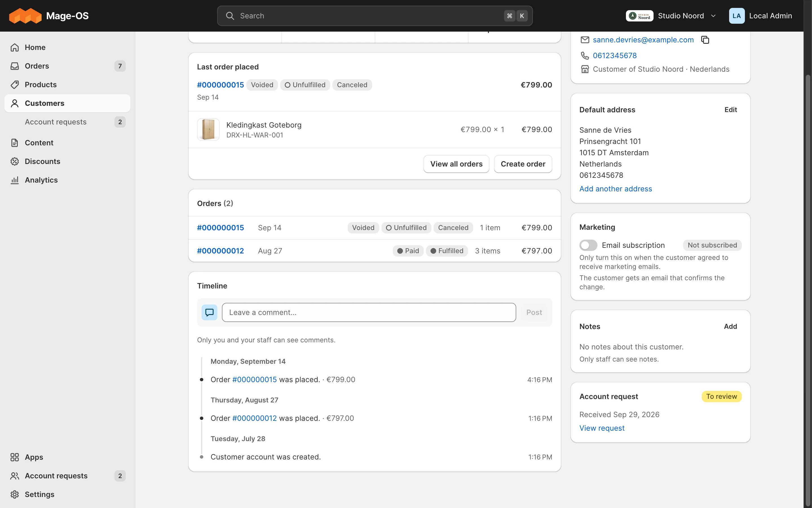
Task: Click the phone icon next to 0612345678
Action: [x=585, y=55]
